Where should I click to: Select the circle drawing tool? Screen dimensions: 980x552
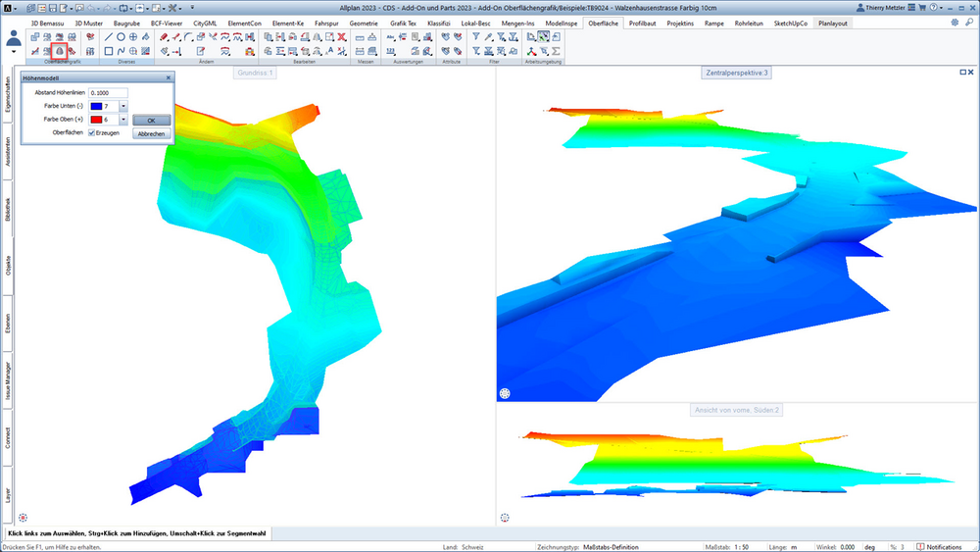[121, 37]
